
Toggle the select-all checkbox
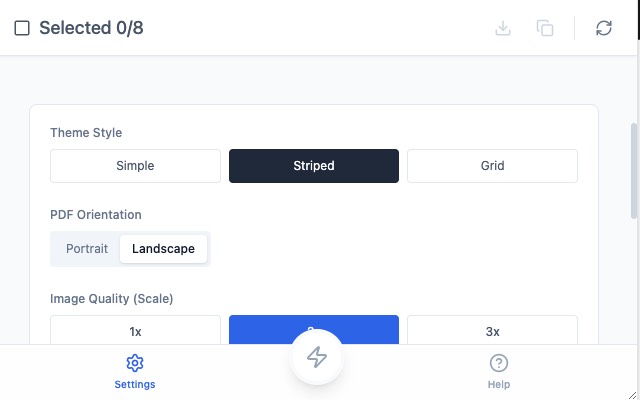[x=22, y=28]
